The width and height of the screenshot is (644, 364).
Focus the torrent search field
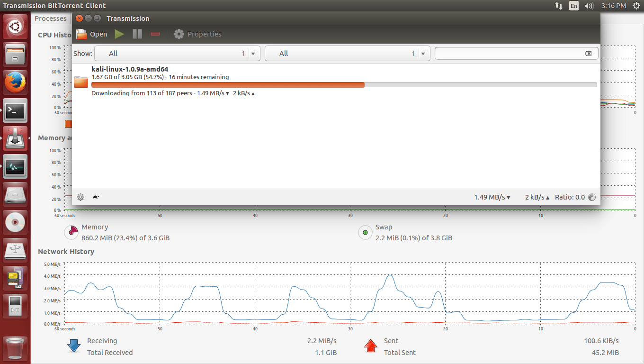click(516, 54)
